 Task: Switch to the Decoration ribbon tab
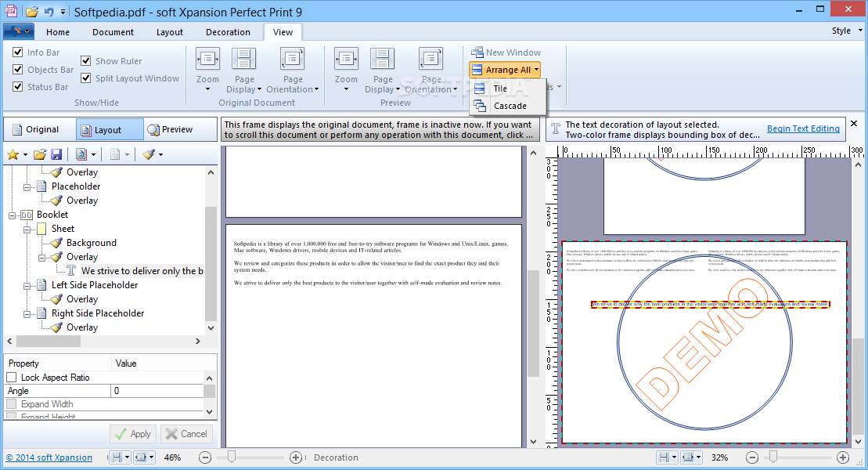pos(228,32)
